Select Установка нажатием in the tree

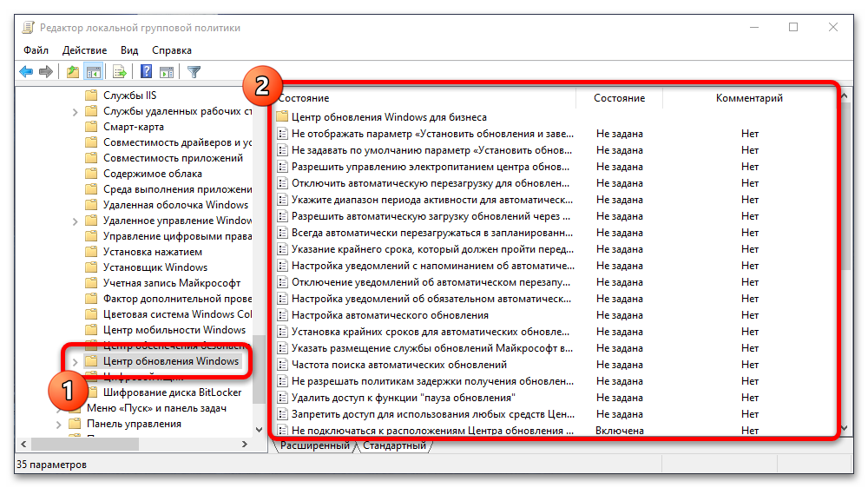[x=152, y=252]
